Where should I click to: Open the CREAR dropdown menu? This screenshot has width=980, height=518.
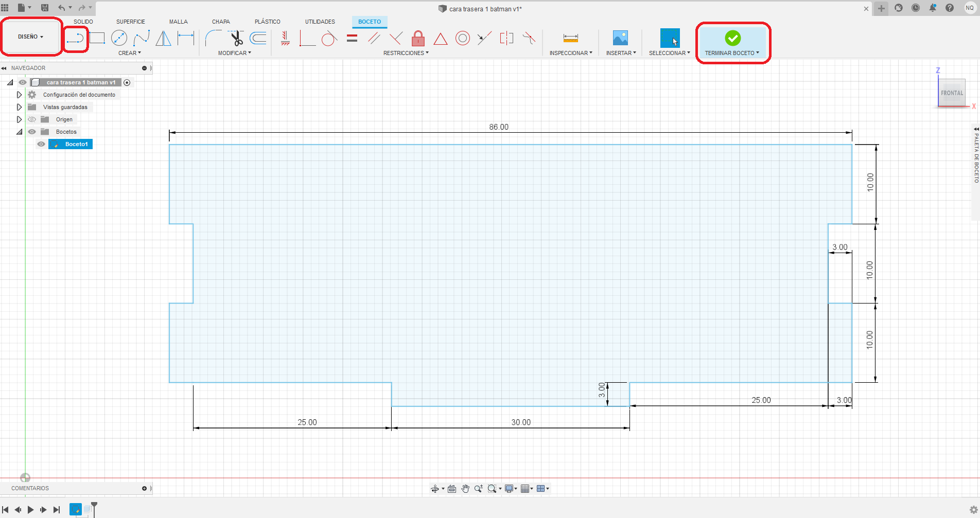point(130,53)
